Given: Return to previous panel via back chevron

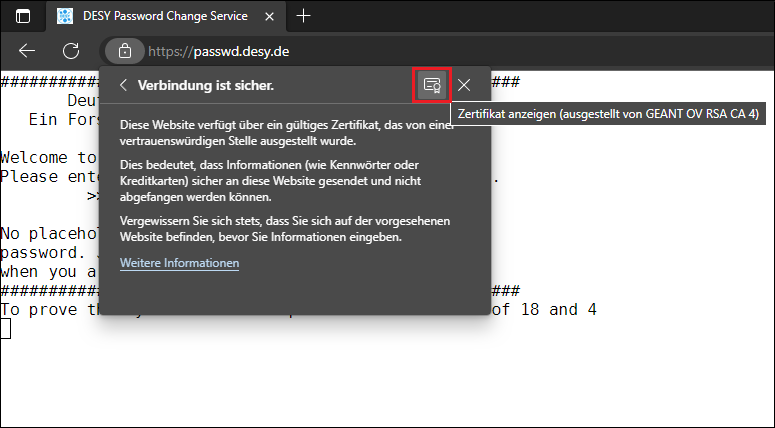Looking at the screenshot, I should tap(124, 85).
